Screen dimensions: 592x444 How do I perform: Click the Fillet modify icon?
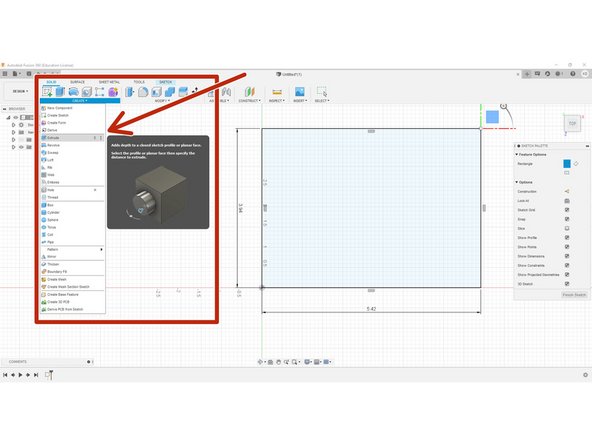(143, 92)
